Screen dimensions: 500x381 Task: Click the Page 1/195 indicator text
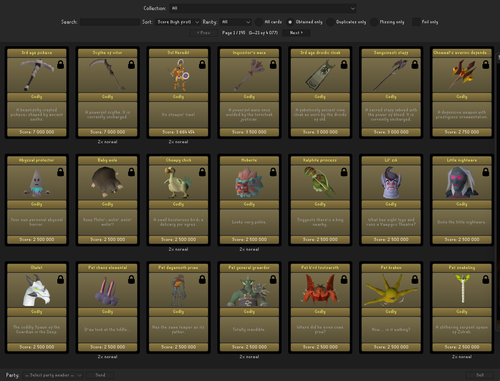click(x=234, y=33)
